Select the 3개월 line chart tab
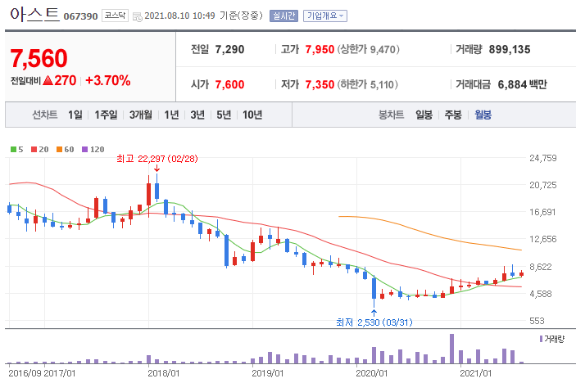Image resolution: width=576 pixels, height=392 pixels. 141,115
